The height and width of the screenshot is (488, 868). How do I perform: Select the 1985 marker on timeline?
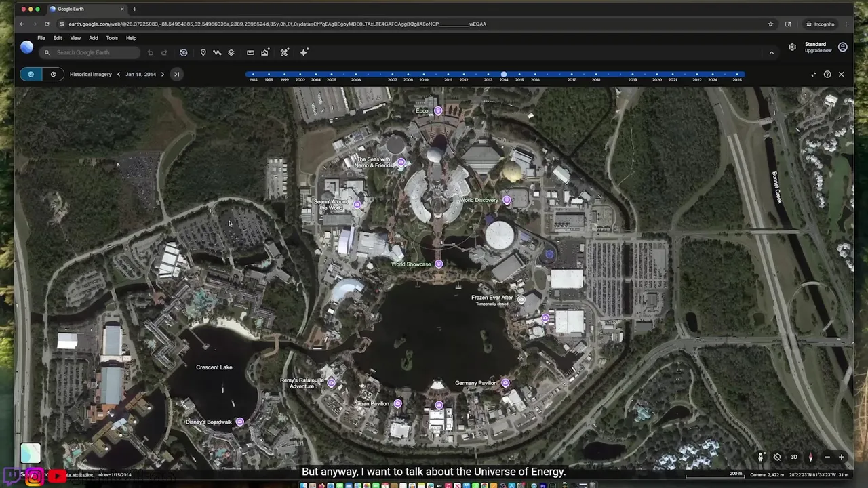click(253, 74)
